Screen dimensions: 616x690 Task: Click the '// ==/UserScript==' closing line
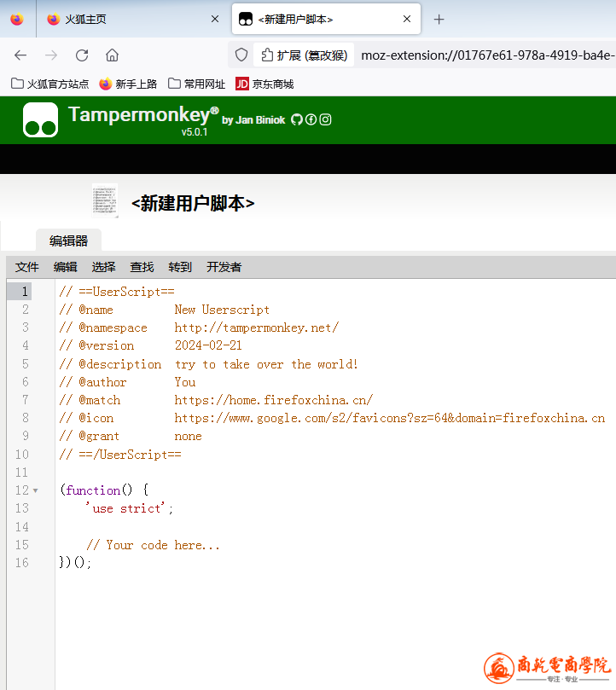[120, 455]
